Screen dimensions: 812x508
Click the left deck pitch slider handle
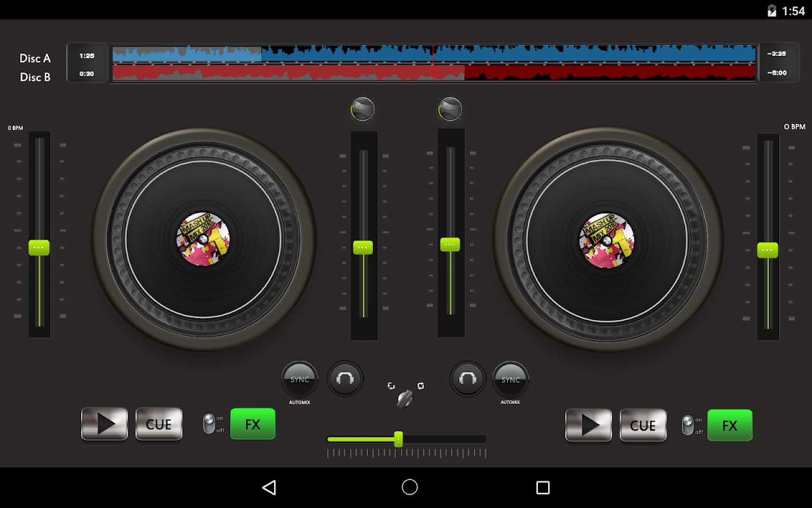(39, 248)
